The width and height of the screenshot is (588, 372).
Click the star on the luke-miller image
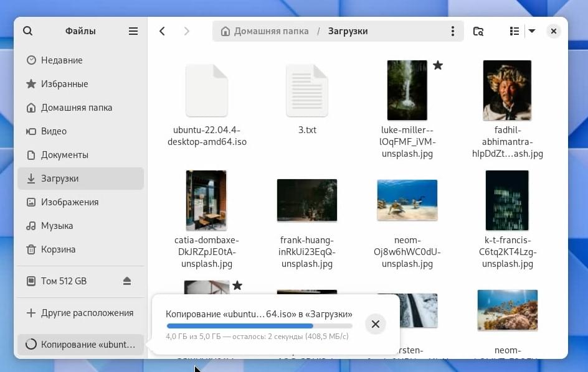pos(438,65)
